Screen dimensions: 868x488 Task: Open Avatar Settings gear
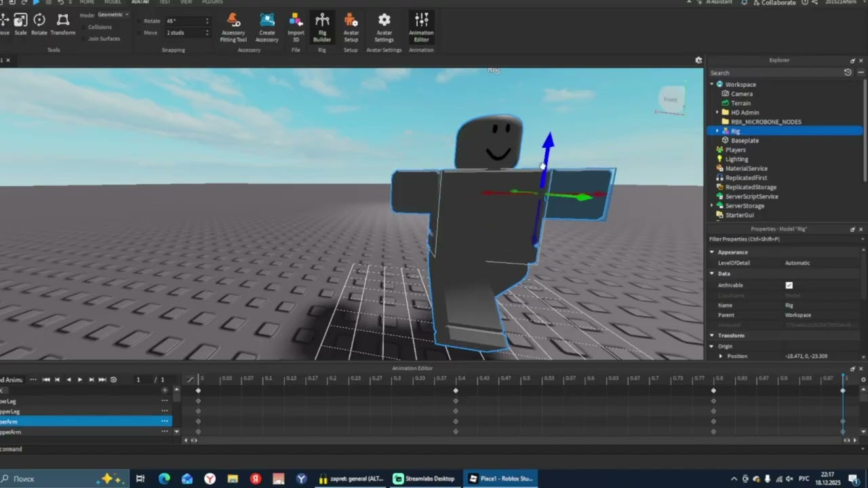point(384,27)
